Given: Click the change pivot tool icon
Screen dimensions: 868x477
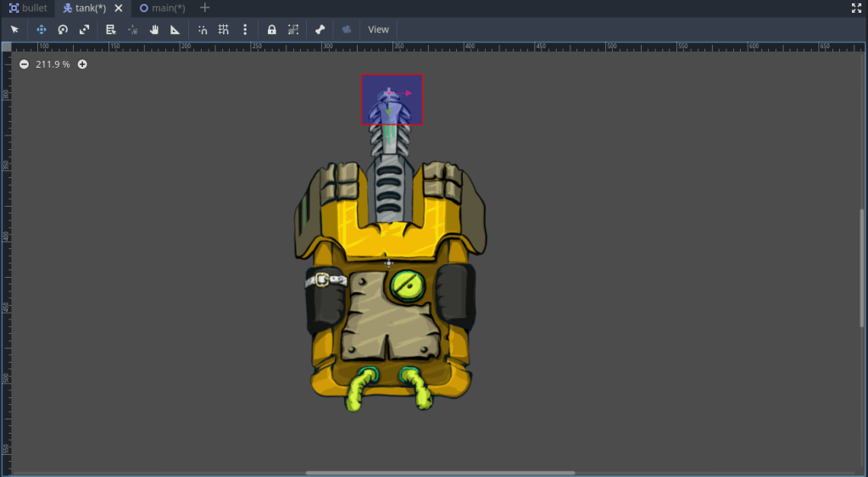Looking at the screenshot, I should tap(133, 30).
